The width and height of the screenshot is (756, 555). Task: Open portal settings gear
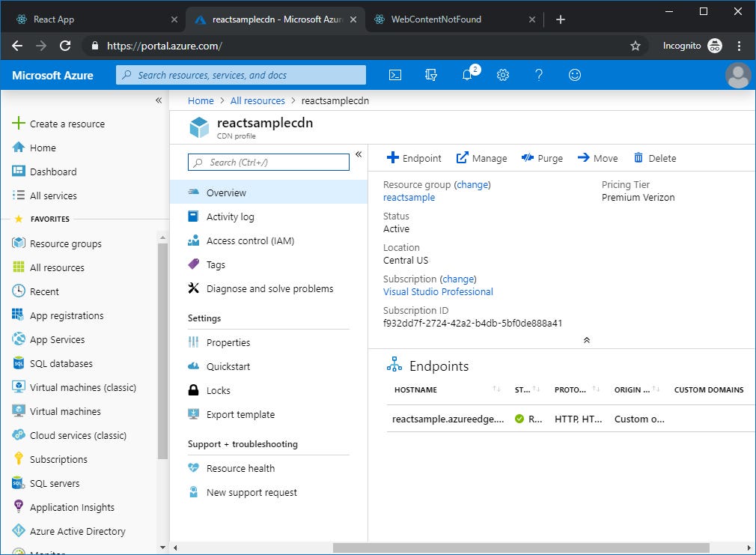(503, 75)
